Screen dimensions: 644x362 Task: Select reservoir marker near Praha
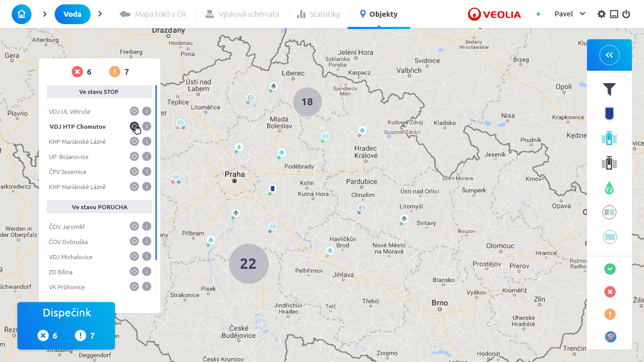point(272,189)
